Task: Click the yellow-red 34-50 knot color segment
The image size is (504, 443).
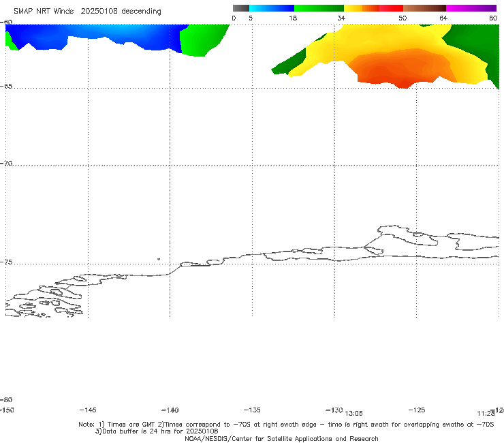Action: (373, 8)
